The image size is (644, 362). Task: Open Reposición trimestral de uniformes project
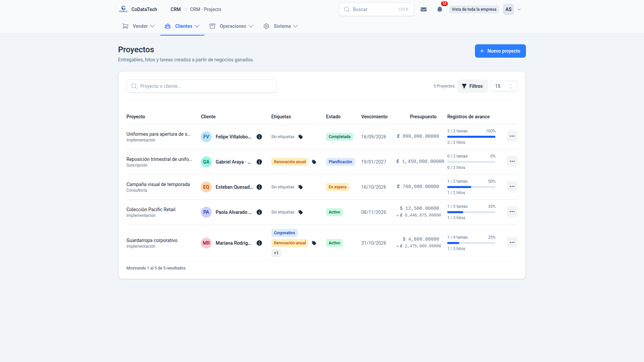coord(159,159)
